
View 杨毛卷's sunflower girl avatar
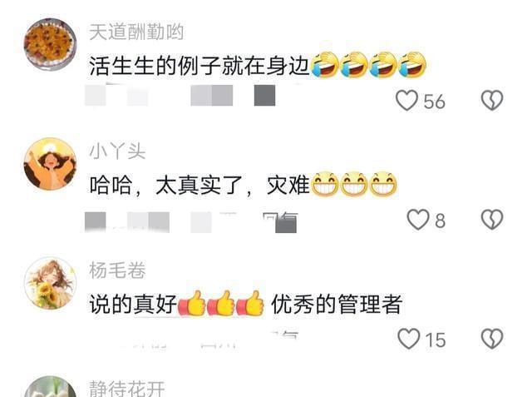[x=50, y=283]
